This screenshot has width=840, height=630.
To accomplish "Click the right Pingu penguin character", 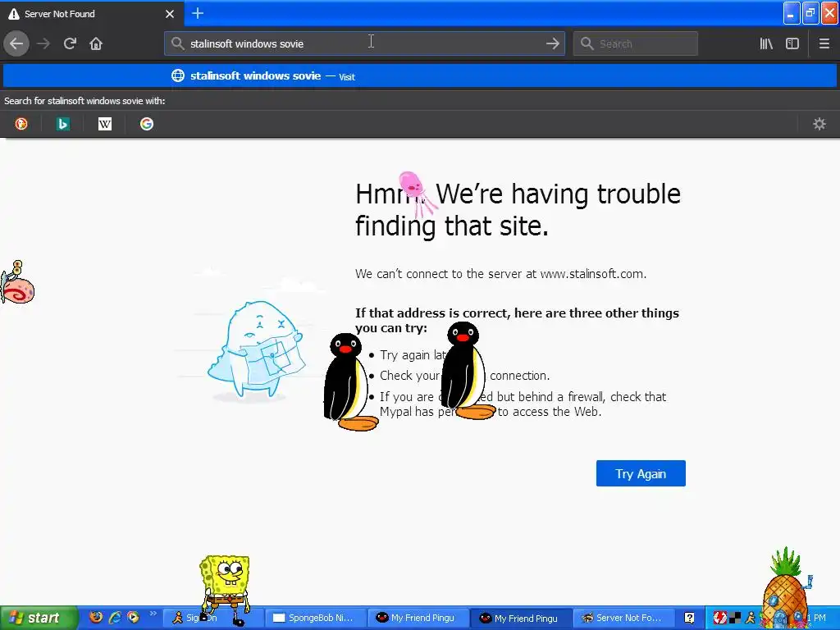I will pos(467,371).
